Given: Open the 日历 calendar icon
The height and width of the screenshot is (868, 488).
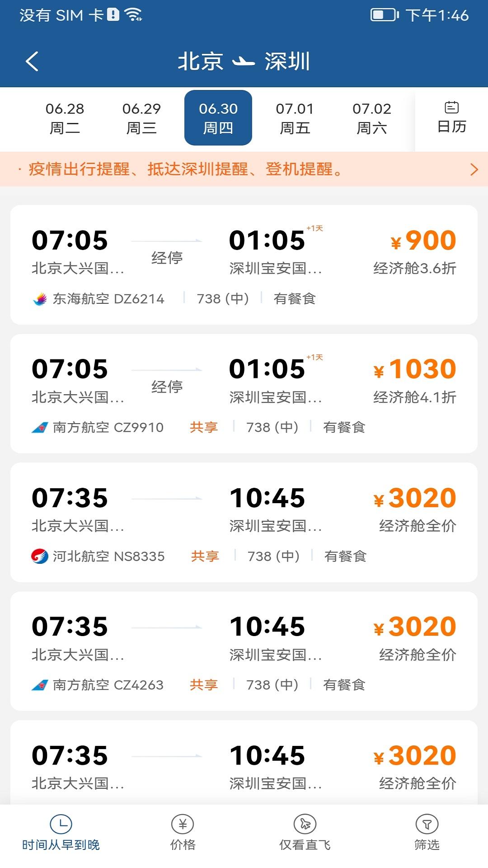Looking at the screenshot, I should 451,108.
